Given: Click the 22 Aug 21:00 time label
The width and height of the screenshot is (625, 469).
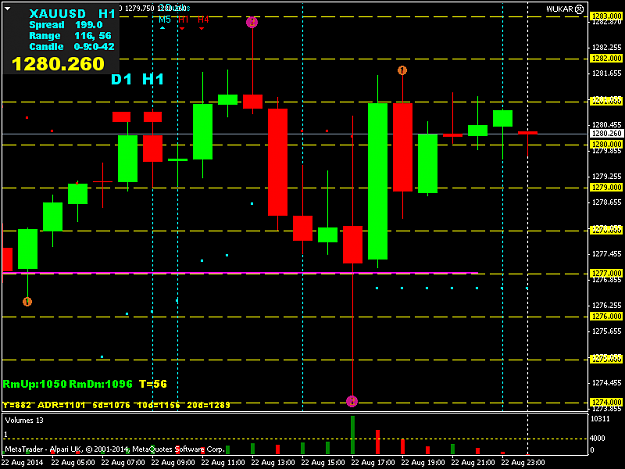Looking at the screenshot, I should (473, 462).
